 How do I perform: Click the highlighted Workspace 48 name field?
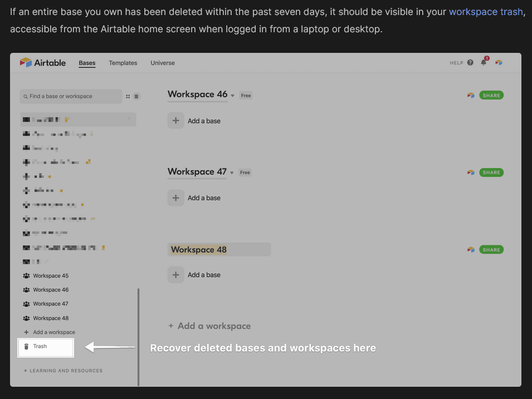coord(219,250)
